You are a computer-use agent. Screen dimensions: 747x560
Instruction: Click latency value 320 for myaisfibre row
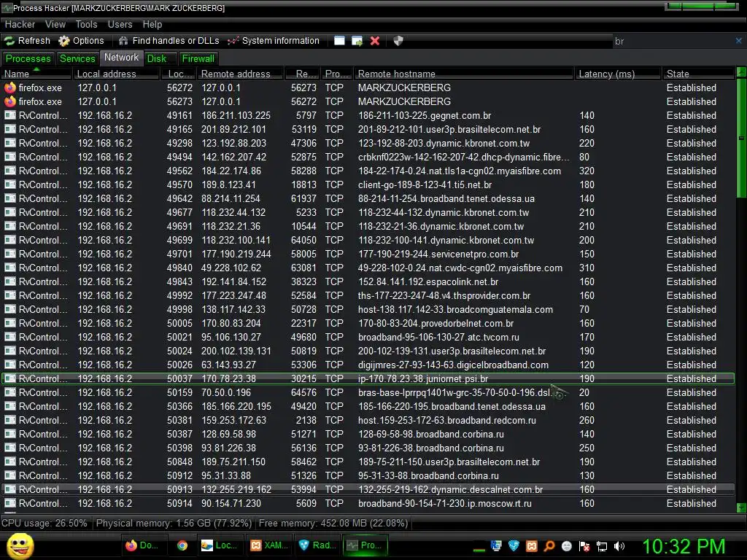click(587, 171)
